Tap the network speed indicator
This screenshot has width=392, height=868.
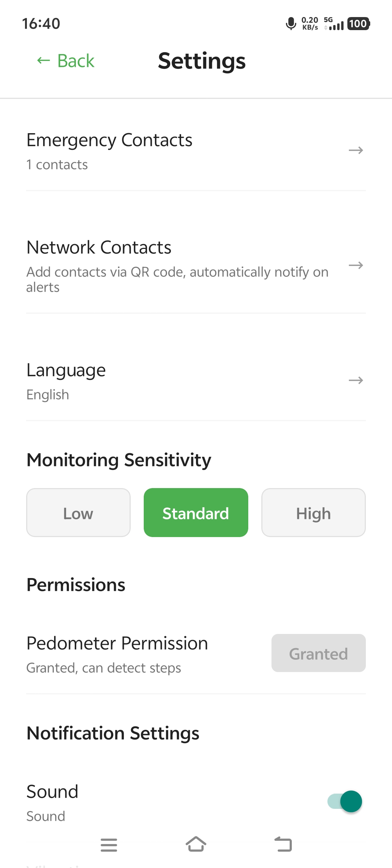click(310, 24)
